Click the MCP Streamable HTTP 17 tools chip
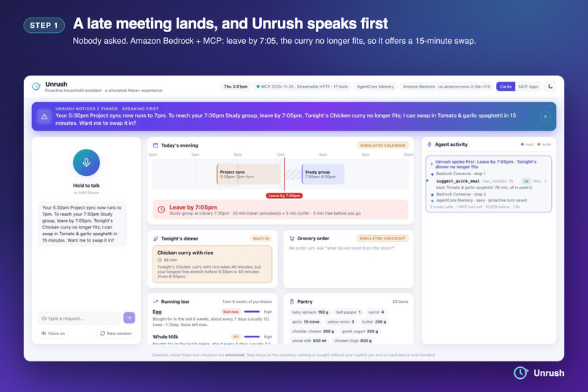Image resolution: width=588 pixels, height=392 pixels. click(302, 87)
